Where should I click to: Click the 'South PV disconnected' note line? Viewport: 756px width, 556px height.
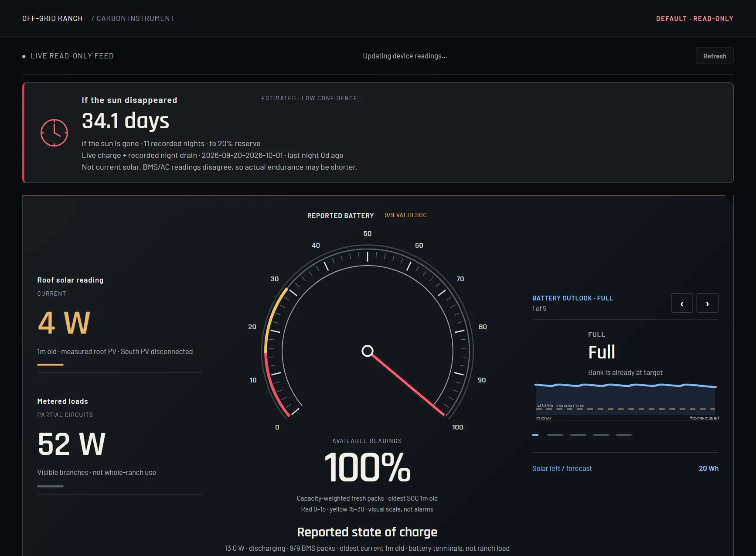click(115, 351)
